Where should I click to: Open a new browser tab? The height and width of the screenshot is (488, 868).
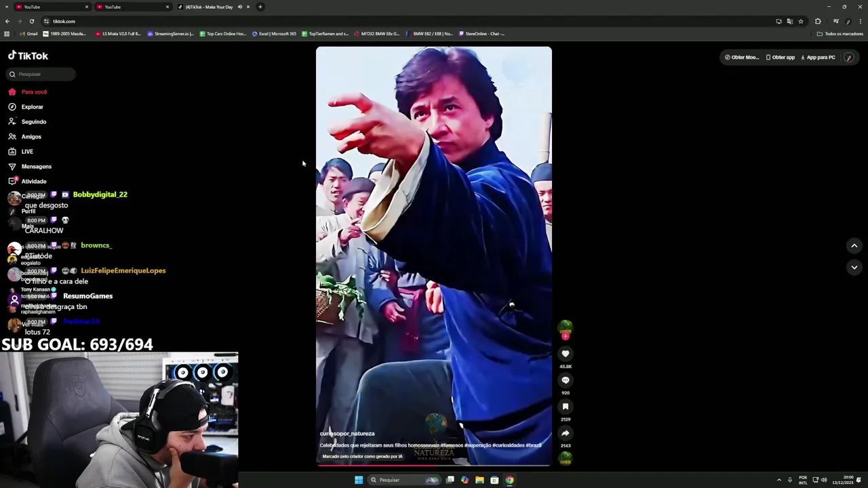(260, 7)
